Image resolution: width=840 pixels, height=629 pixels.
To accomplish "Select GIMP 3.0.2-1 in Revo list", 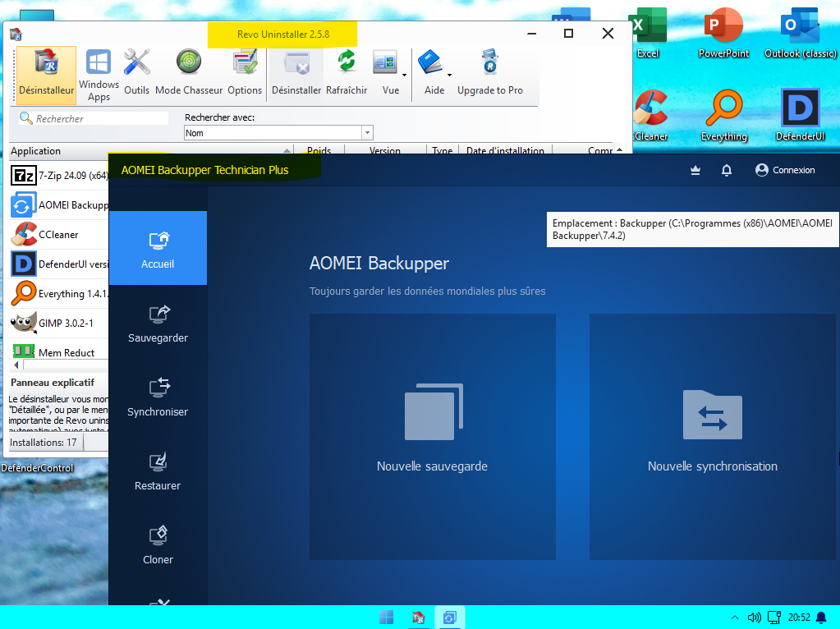I will tap(59, 323).
